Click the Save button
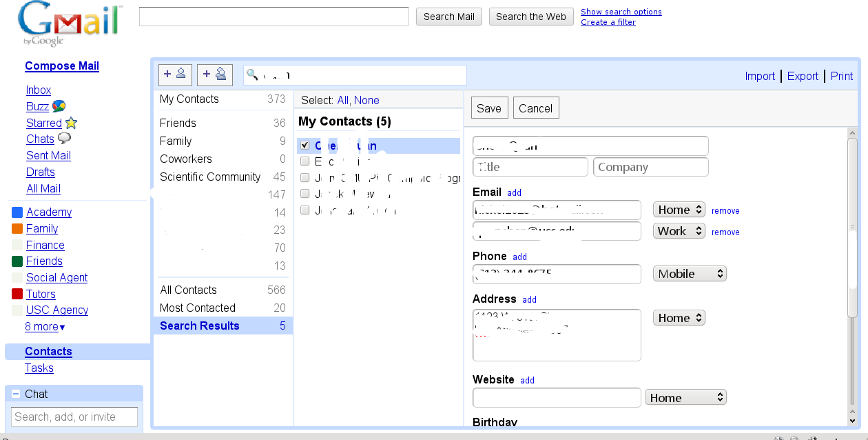This screenshot has width=868, height=440. (489, 108)
